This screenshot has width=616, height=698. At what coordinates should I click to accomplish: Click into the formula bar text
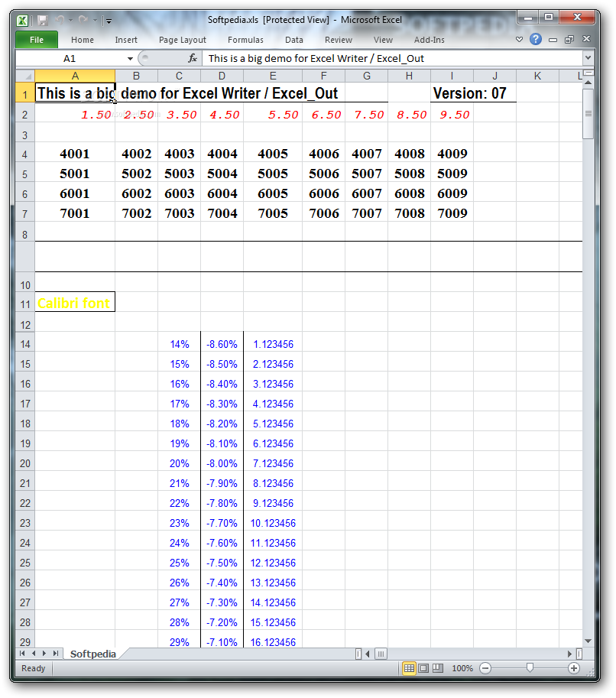391,58
